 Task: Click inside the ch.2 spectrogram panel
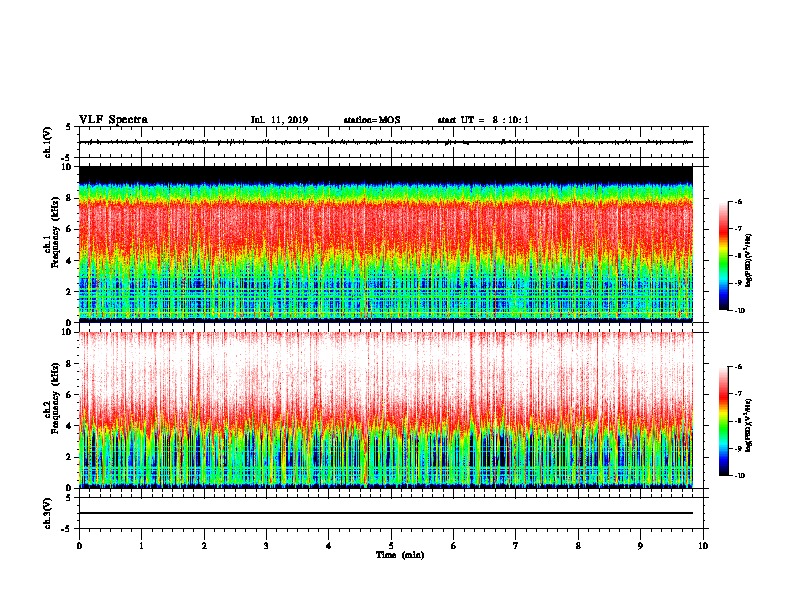[x=386, y=410]
